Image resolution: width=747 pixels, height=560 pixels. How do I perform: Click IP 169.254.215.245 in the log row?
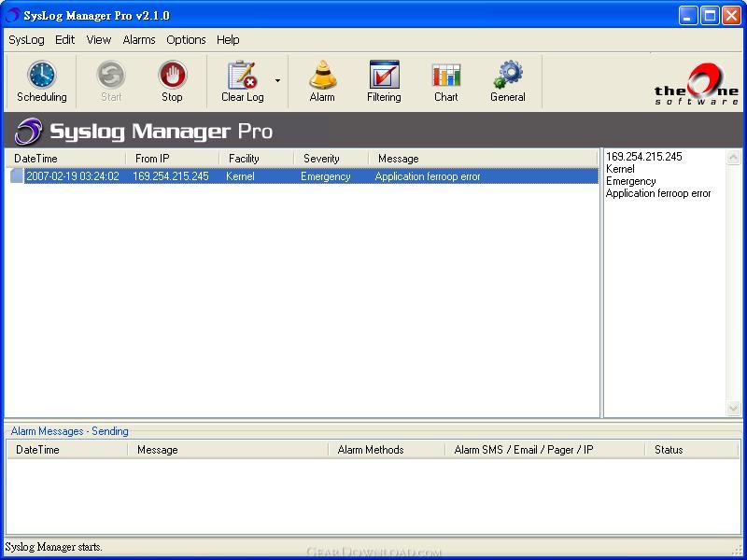171,176
